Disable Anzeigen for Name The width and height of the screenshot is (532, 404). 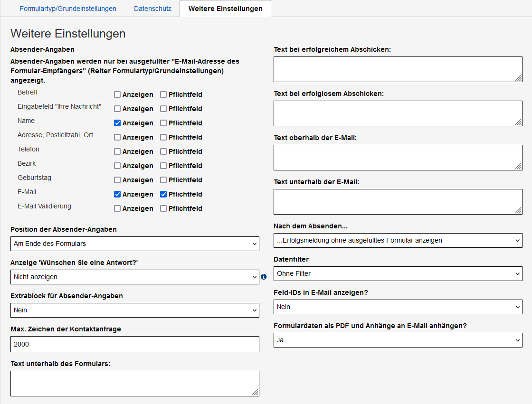(x=116, y=122)
